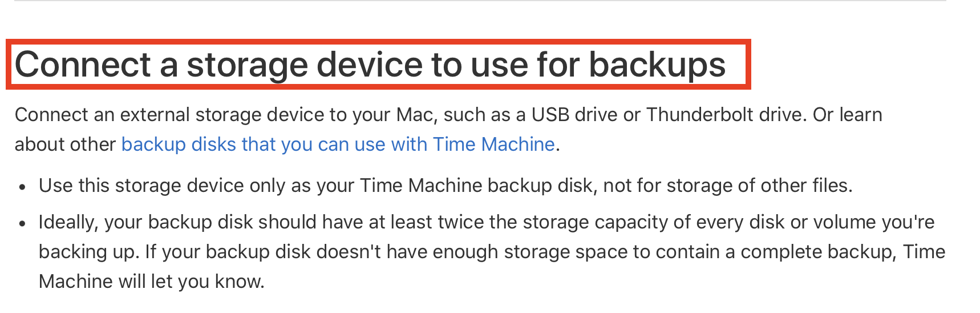This screenshot has height=313, width=980.
Task: Click the 'Connect a storage device' heading
Action: (x=370, y=65)
